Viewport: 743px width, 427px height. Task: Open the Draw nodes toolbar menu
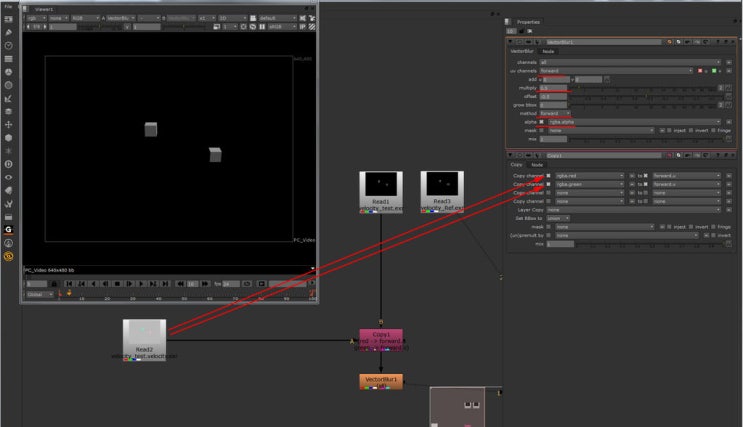point(8,32)
